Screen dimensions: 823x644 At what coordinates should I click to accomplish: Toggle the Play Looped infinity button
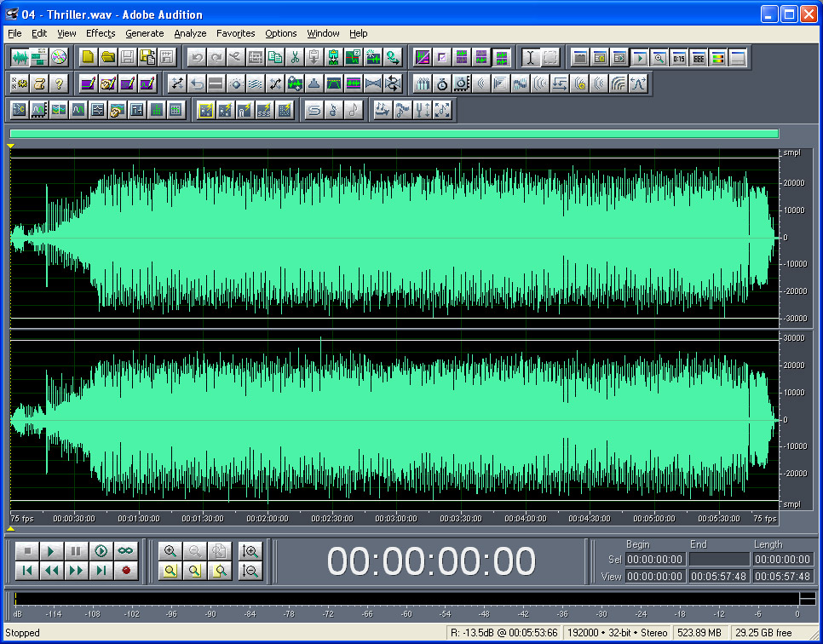(126, 551)
